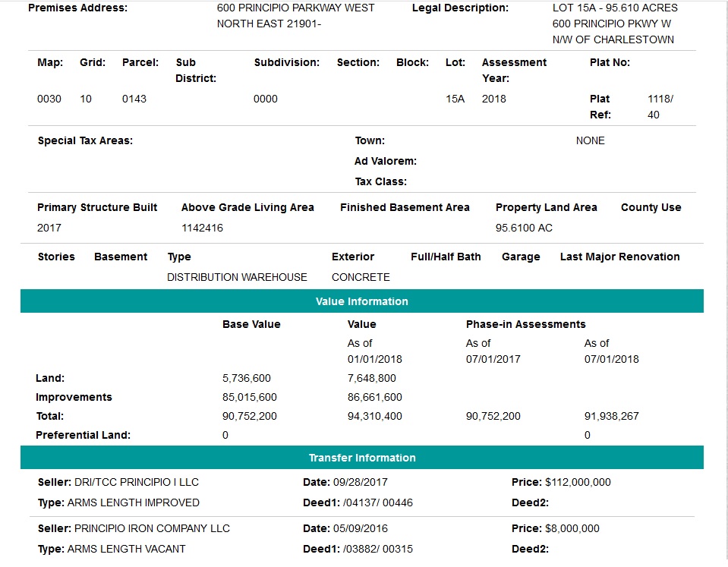Click the premises address 600 PRINCIPIO PARKWAY WEST

point(295,8)
